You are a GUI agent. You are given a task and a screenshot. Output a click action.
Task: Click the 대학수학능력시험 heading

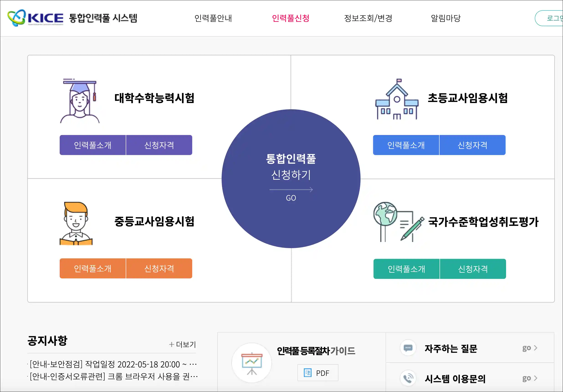tap(154, 98)
